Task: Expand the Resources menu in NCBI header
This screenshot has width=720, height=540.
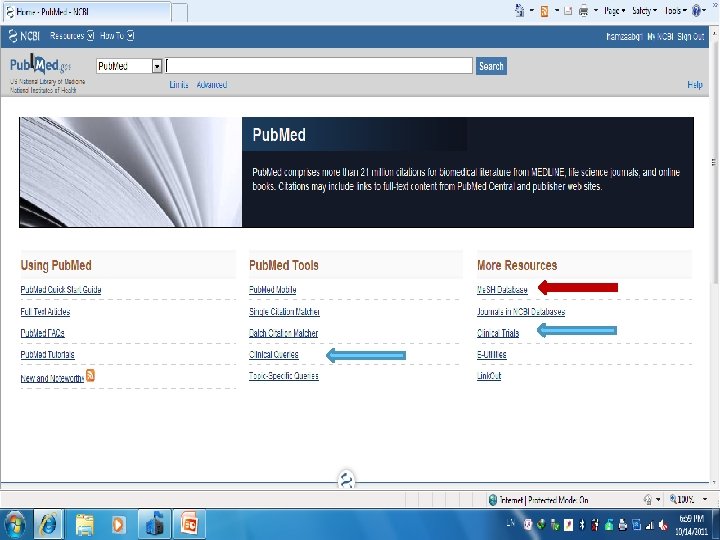Action: 72,36
